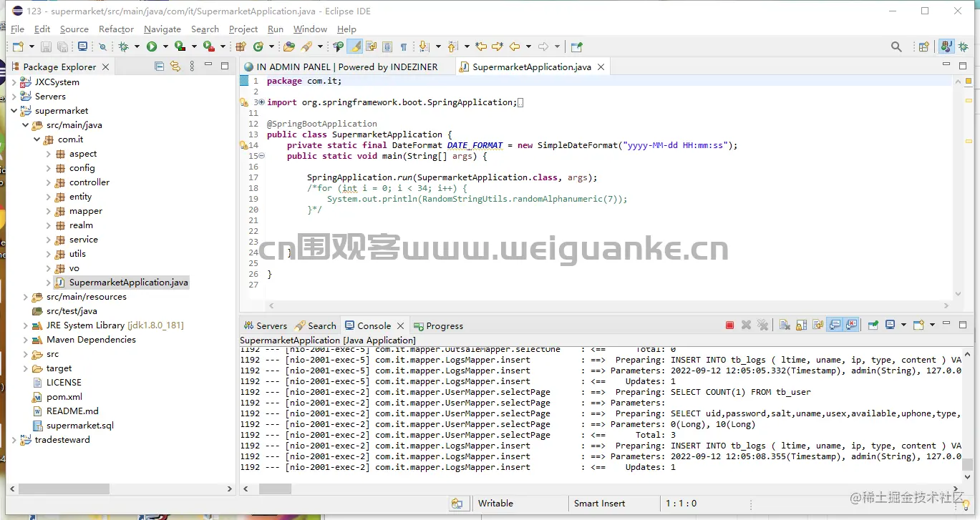The image size is (980, 520).
Task: Open the Debug button dropdown arrow
Action: (137, 47)
